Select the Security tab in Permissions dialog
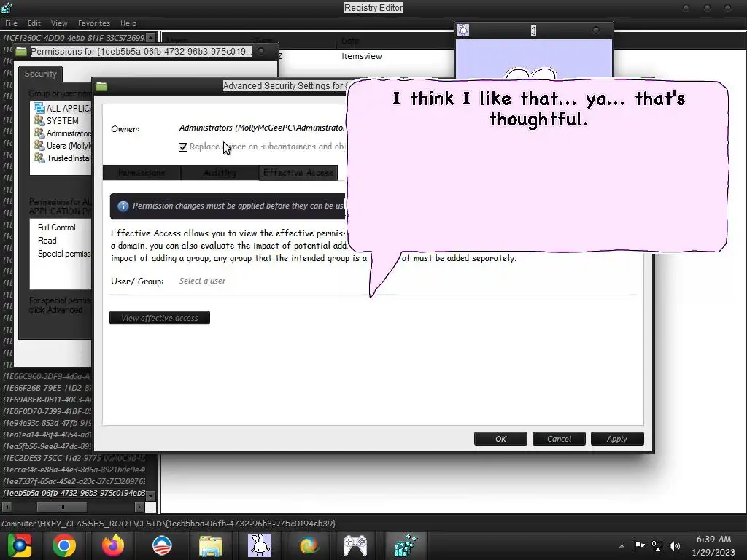The image size is (747, 560). click(41, 74)
